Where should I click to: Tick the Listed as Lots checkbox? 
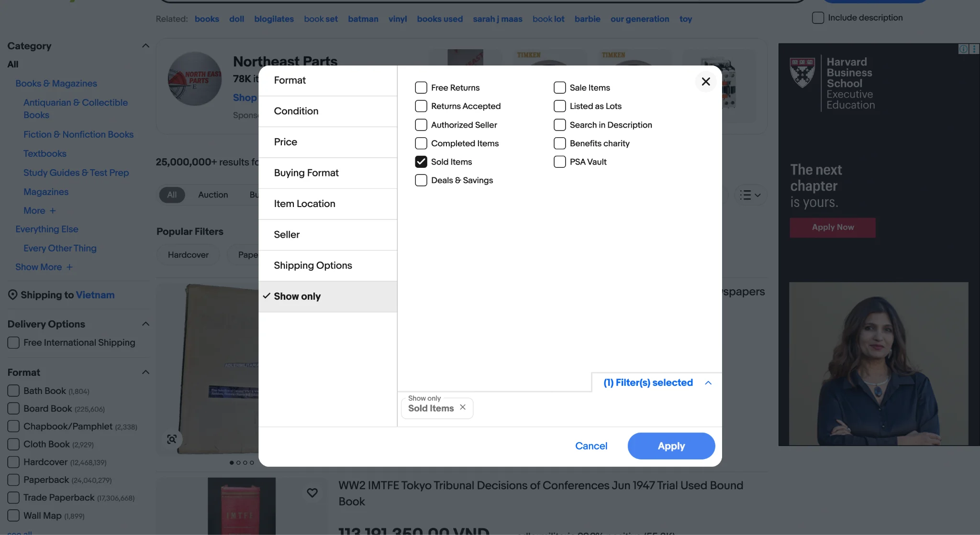pos(560,106)
